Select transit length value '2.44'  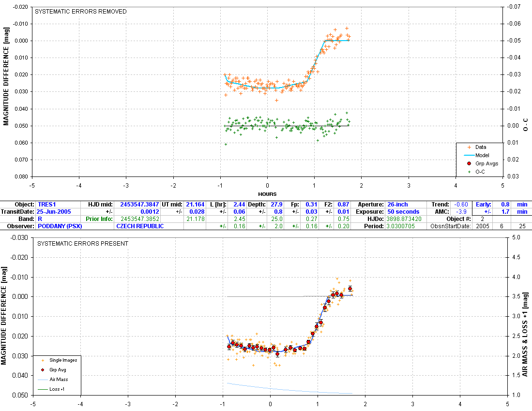click(239, 205)
